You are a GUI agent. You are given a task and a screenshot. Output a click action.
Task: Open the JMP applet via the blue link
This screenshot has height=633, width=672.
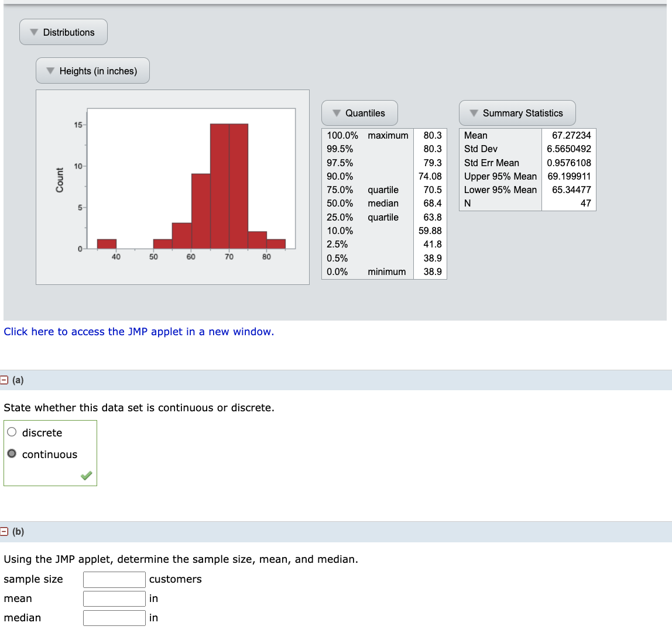139,332
